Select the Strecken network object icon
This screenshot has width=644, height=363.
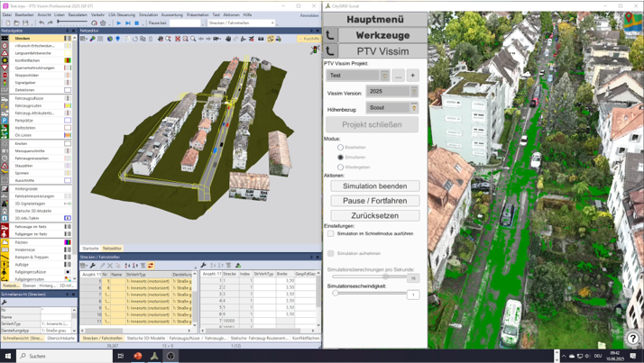5,38
